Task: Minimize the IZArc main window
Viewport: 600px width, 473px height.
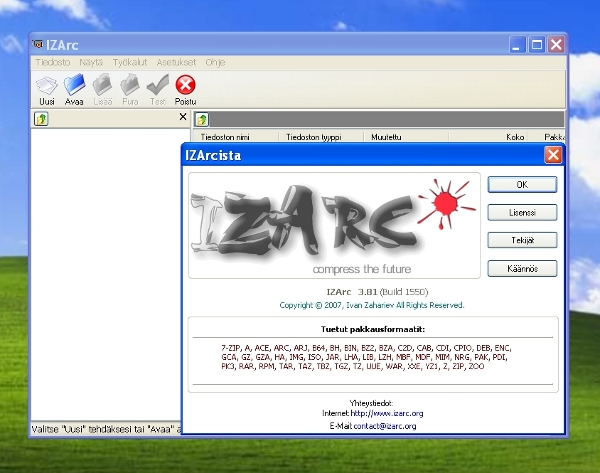Action: tap(517, 45)
